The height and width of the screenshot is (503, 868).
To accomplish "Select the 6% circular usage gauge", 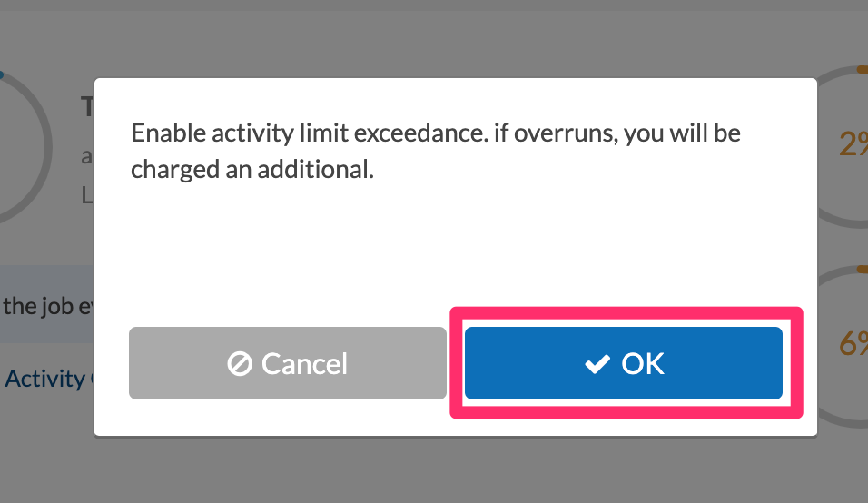I will click(x=843, y=346).
